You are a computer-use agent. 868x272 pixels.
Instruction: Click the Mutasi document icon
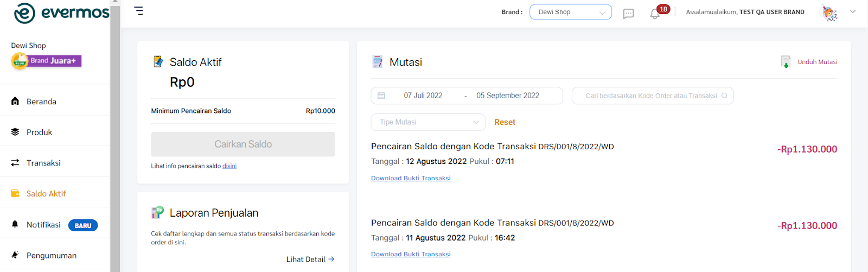pos(378,62)
